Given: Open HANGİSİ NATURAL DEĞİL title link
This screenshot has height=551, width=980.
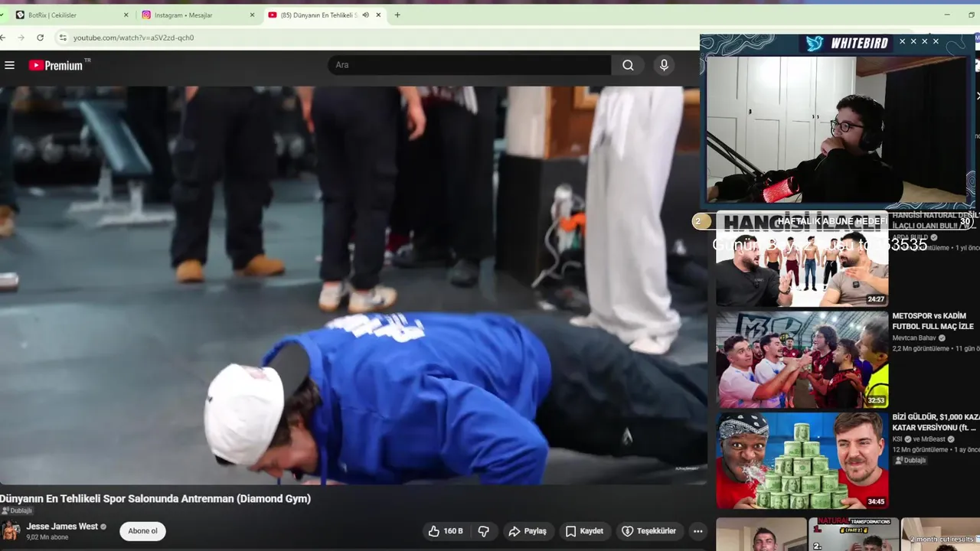Looking at the screenshot, I should [x=936, y=220].
